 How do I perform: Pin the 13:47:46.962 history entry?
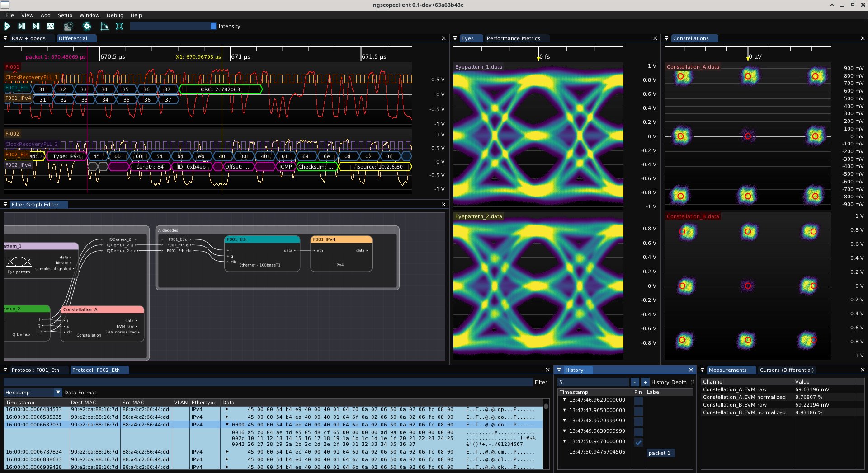pos(638,400)
